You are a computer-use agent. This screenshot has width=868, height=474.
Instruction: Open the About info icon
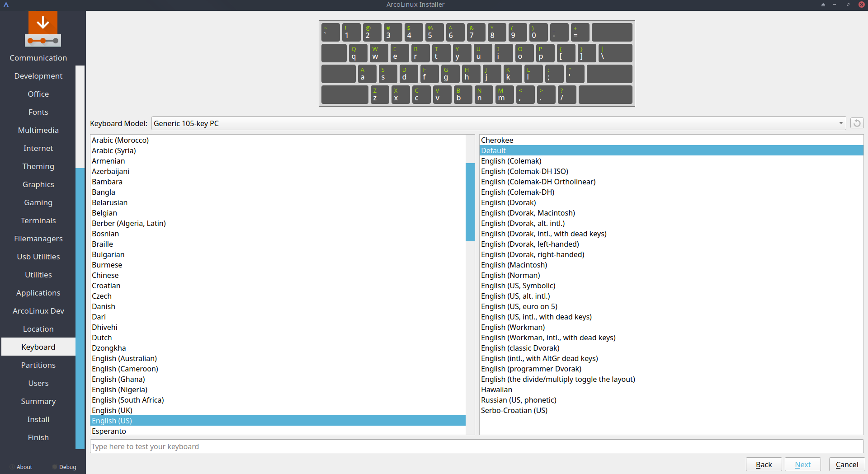pos(12,467)
